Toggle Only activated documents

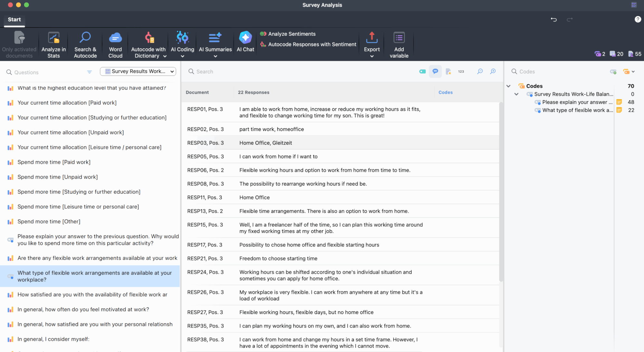pos(19,44)
